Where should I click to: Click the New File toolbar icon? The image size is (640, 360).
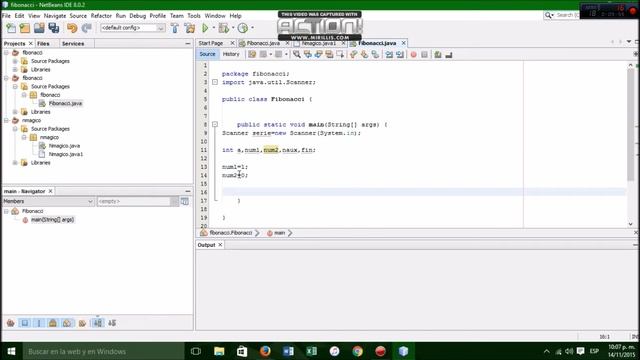tap(11, 28)
